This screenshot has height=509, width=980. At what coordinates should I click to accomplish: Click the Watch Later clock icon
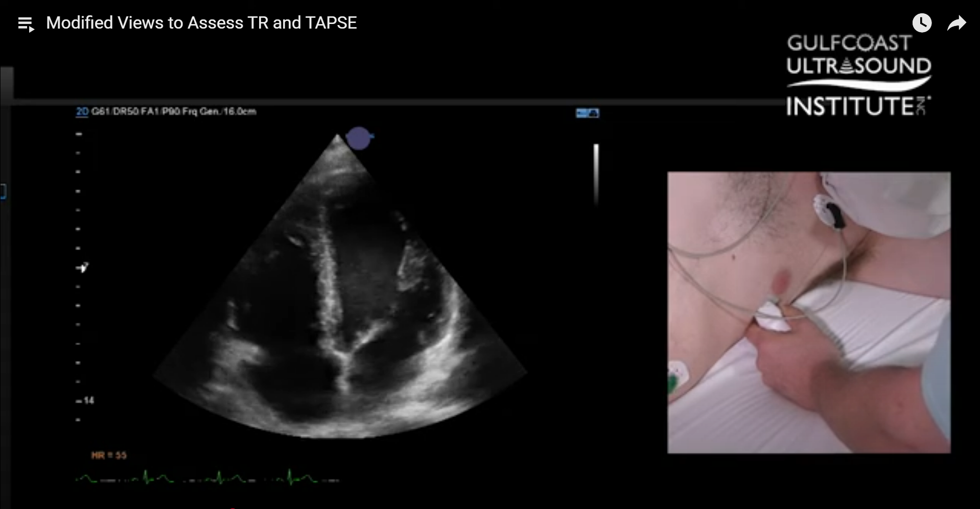(x=922, y=23)
